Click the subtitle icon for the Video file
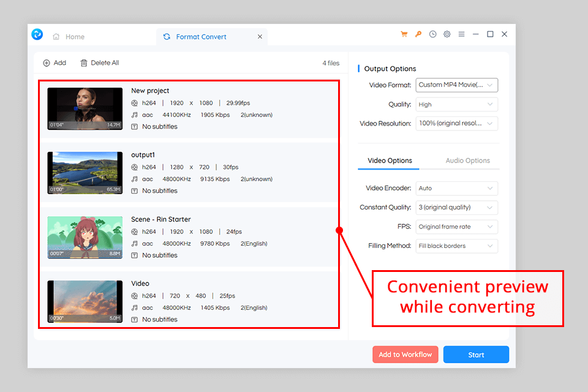Screen dimensions: 588x392 tap(134, 320)
